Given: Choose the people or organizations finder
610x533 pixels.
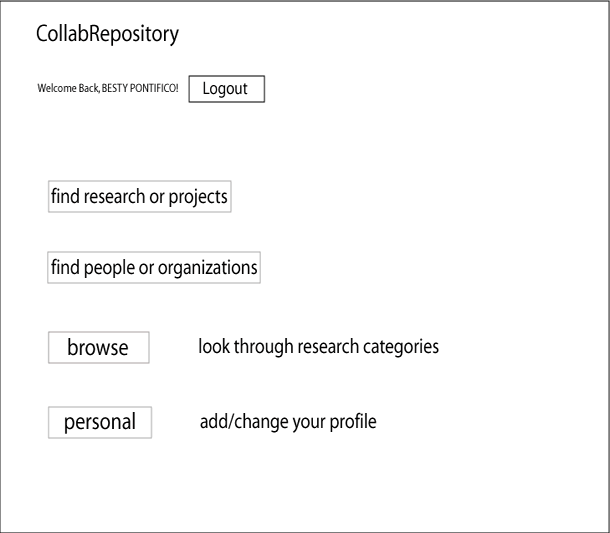Looking at the screenshot, I should (x=154, y=268).
